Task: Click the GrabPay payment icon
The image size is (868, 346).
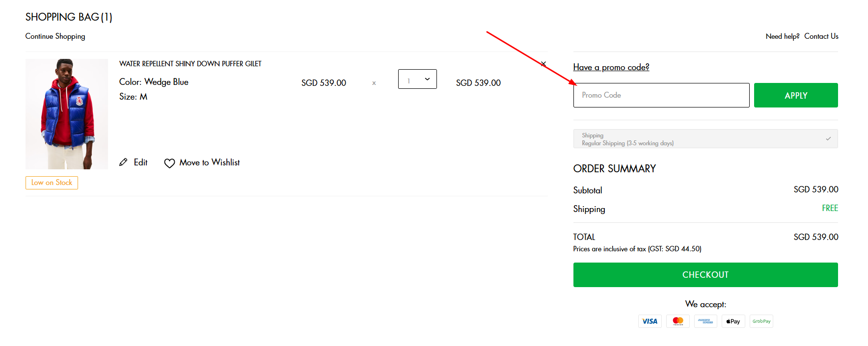Action: pos(761,321)
